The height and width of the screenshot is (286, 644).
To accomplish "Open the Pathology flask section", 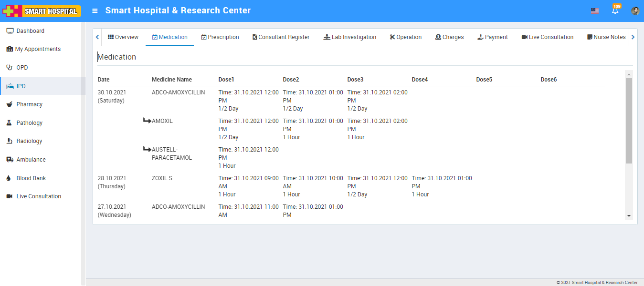I will click(29, 123).
